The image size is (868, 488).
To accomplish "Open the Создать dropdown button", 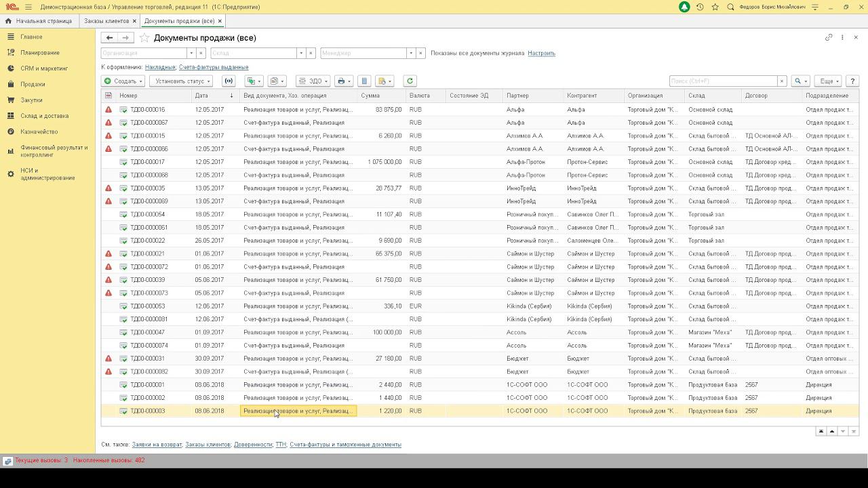I will point(123,81).
